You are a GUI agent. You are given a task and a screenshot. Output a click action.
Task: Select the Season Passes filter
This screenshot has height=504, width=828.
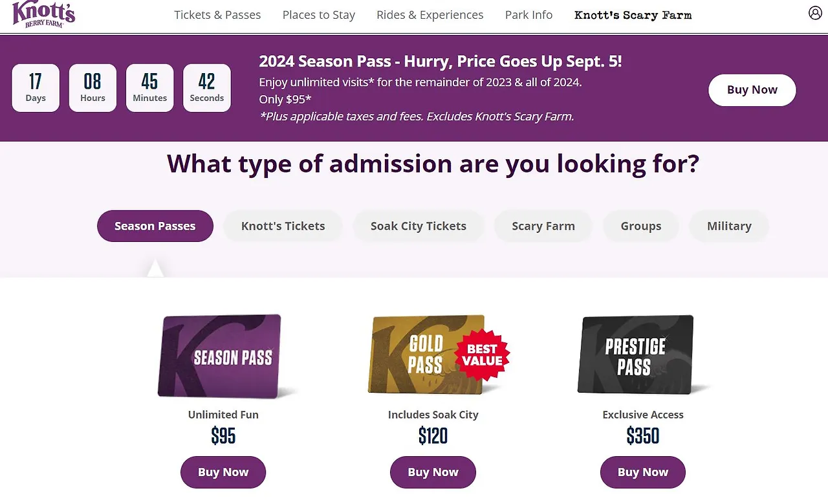pos(155,226)
